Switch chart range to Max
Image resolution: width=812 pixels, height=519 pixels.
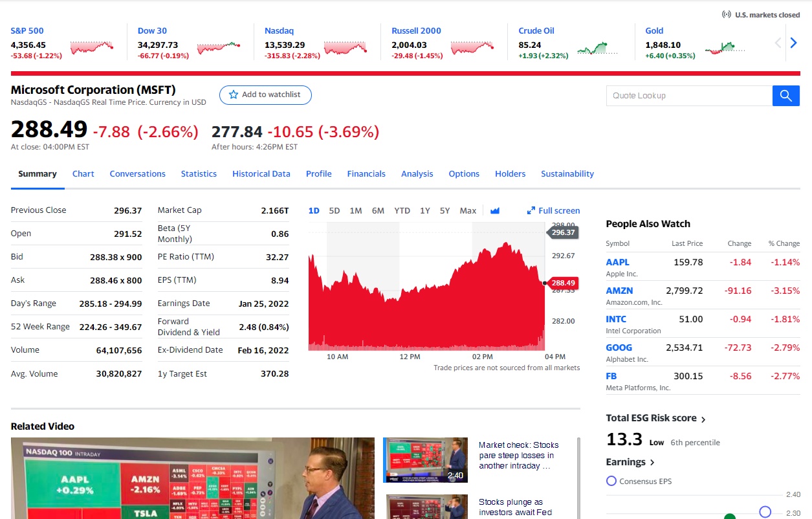coord(468,210)
